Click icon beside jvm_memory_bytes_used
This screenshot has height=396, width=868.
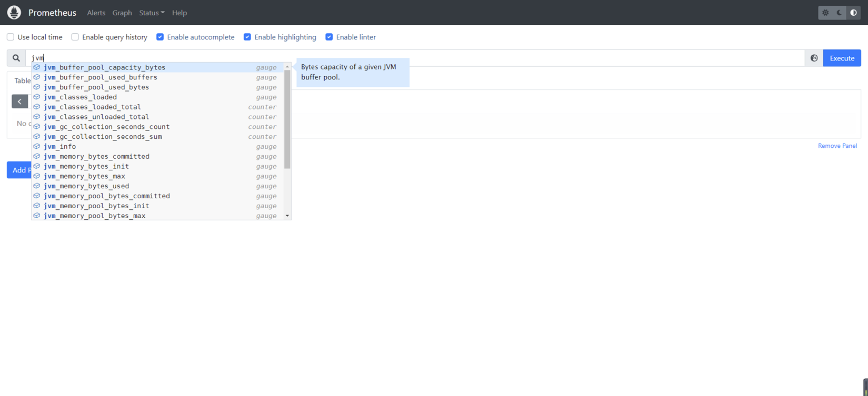[x=37, y=186]
